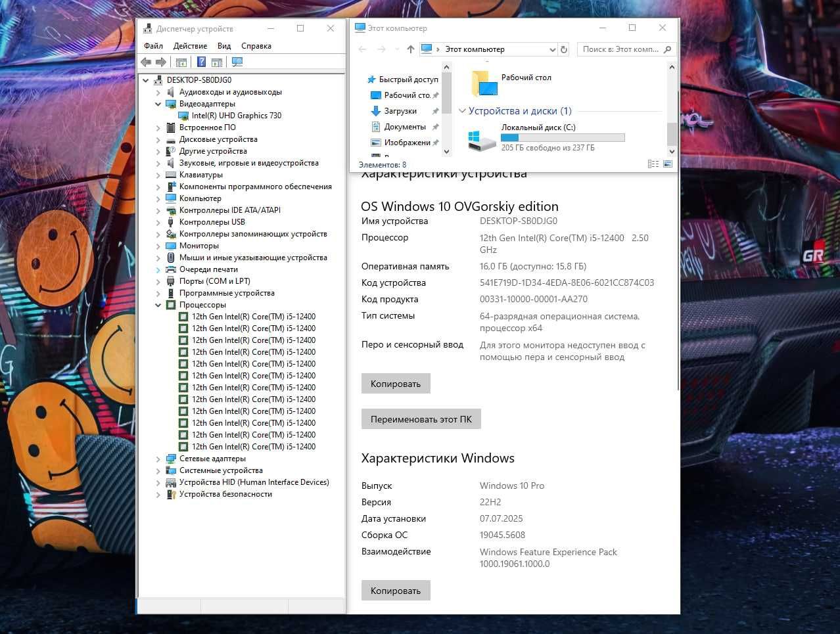Select the Intel(R) UHD Graphics 730 device
Screen dimensions: 840x634
click(x=237, y=116)
